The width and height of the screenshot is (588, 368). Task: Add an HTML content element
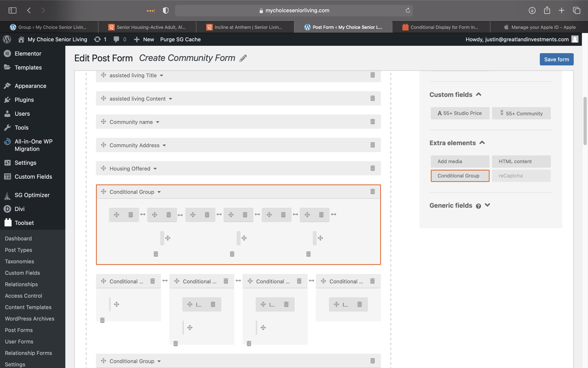pyautogui.click(x=521, y=161)
